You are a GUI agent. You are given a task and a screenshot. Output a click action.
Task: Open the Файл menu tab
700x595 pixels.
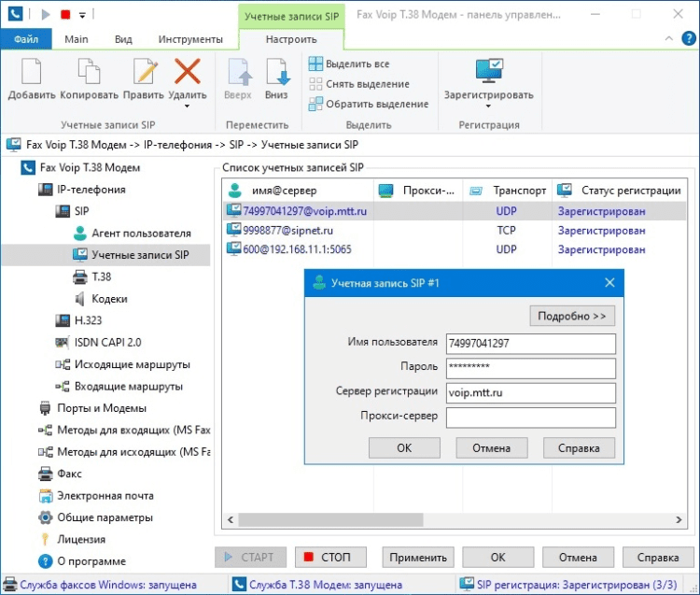26,39
